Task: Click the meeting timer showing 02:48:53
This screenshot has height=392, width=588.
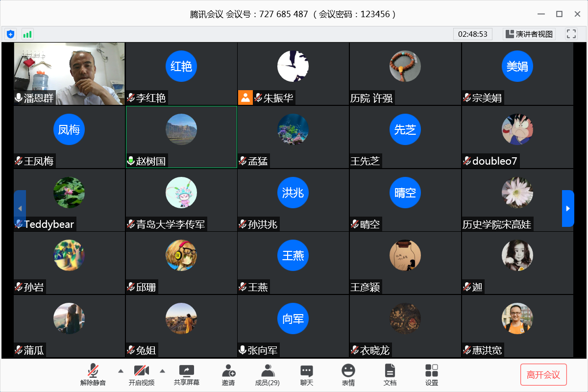Action: click(472, 34)
